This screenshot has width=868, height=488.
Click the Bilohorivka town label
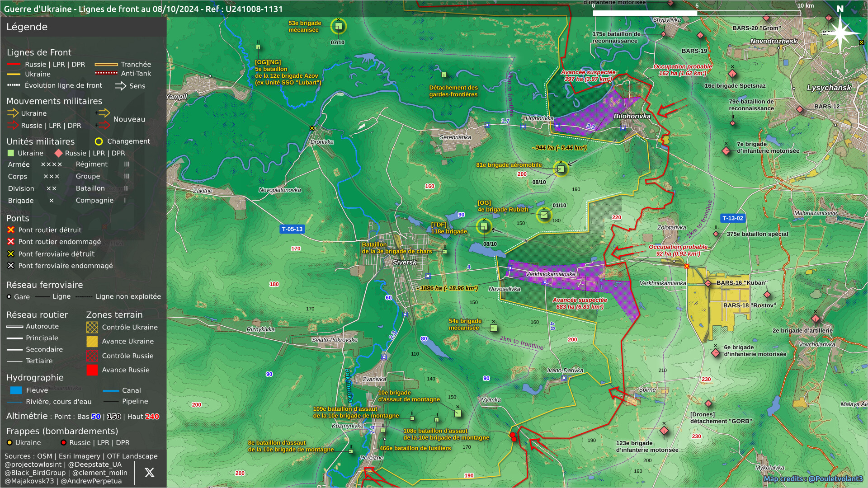point(632,116)
